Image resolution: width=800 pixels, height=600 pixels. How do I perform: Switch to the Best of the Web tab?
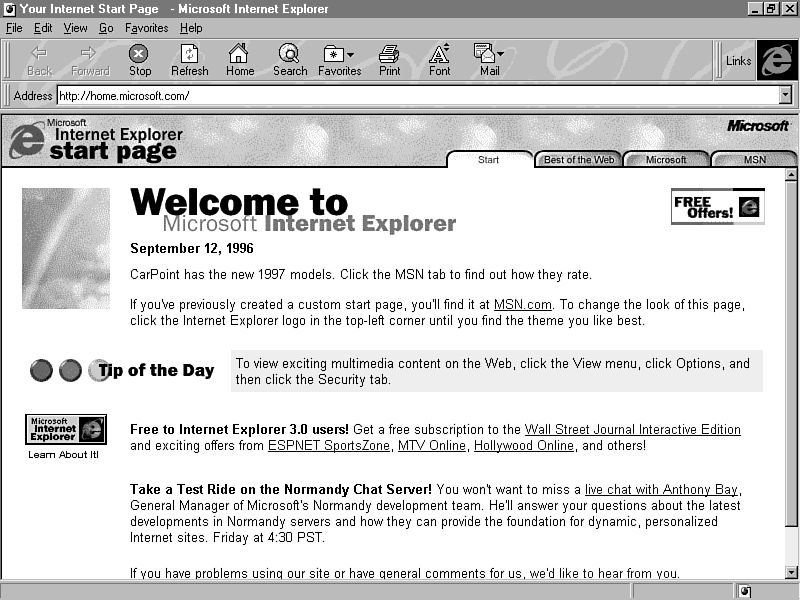click(x=579, y=159)
